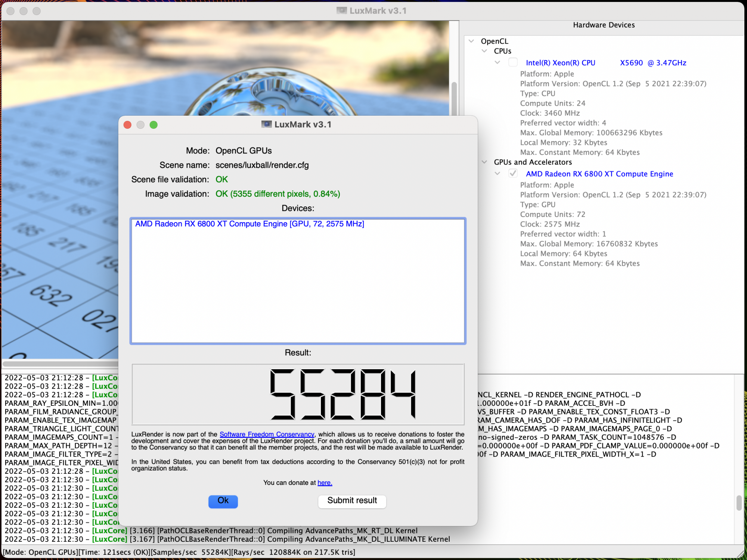Click the Hardware Devices panel header

coord(604,25)
